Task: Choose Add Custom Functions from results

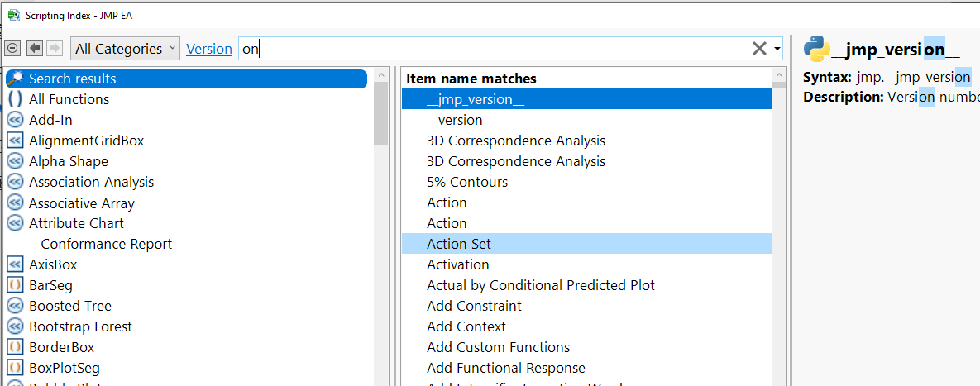Action: [498, 347]
